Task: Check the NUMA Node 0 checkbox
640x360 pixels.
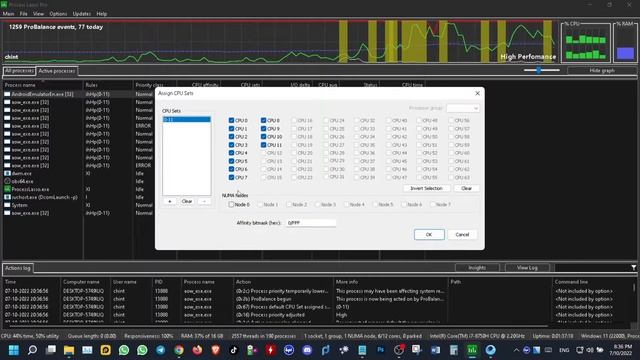Action: 231,204
